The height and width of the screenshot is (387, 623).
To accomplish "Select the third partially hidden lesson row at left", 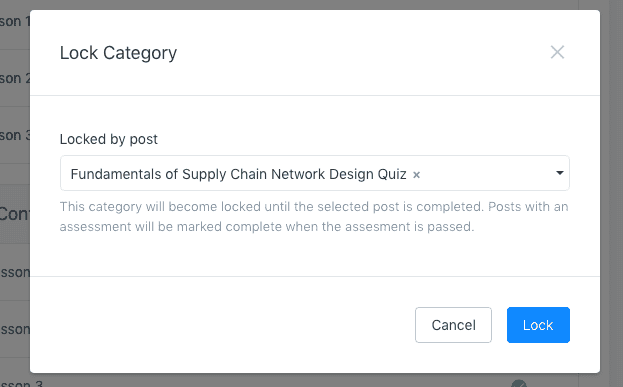I will (x=15, y=135).
